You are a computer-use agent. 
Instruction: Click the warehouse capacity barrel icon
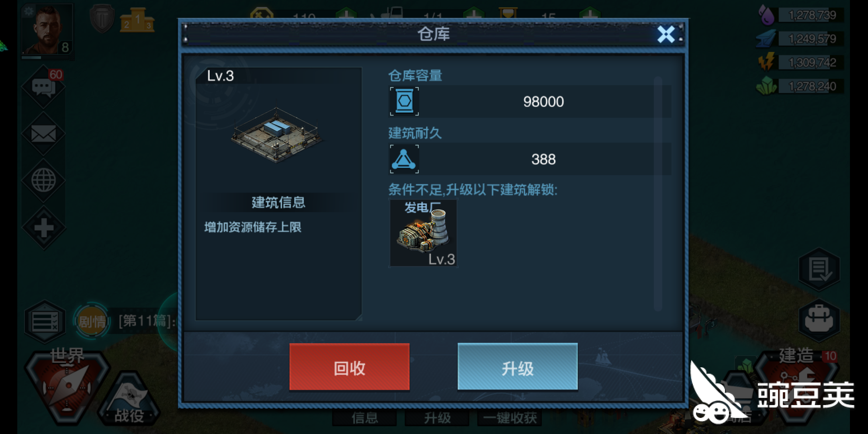(x=404, y=101)
